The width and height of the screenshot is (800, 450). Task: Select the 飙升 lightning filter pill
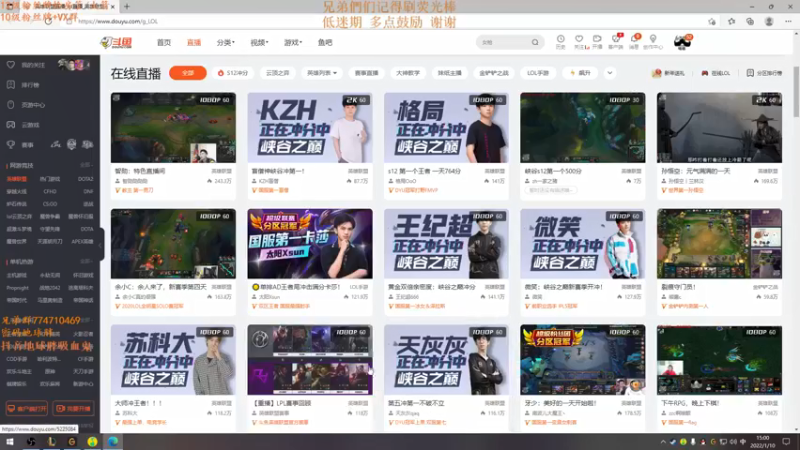coord(580,73)
